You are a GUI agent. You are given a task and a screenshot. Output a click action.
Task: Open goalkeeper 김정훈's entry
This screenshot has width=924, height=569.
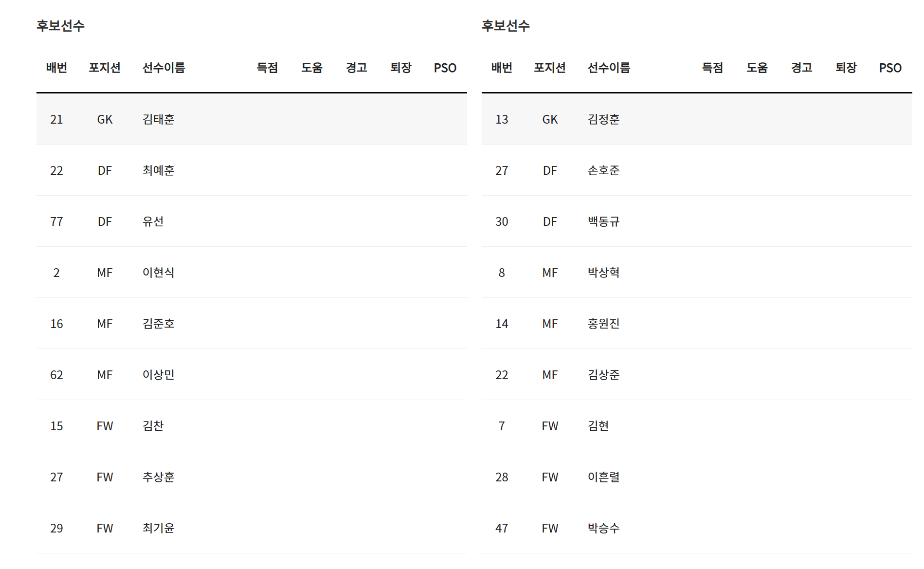(603, 119)
